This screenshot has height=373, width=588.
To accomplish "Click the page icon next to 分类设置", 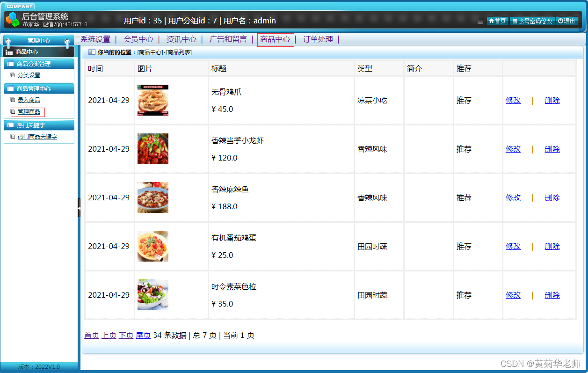I will (13, 74).
